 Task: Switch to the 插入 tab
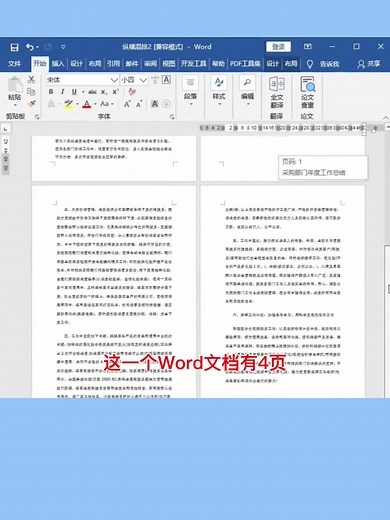[58, 64]
